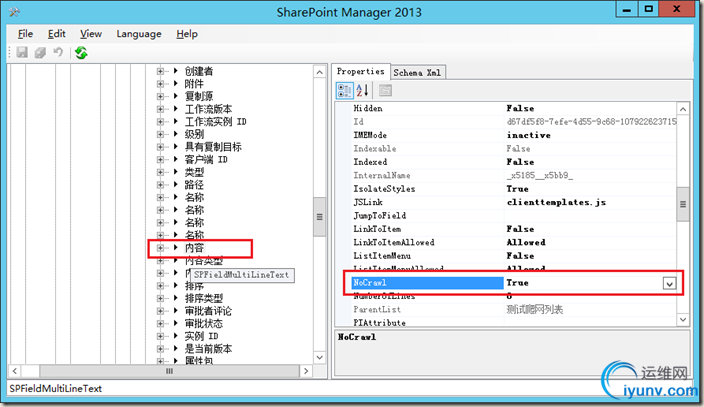Expand the 复制源 tree node

click(160, 96)
